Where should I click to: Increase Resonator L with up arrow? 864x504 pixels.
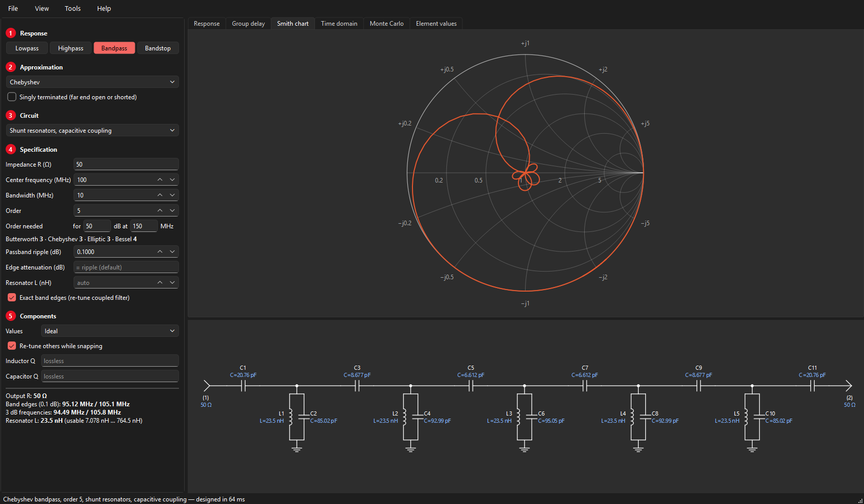tap(160, 282)
